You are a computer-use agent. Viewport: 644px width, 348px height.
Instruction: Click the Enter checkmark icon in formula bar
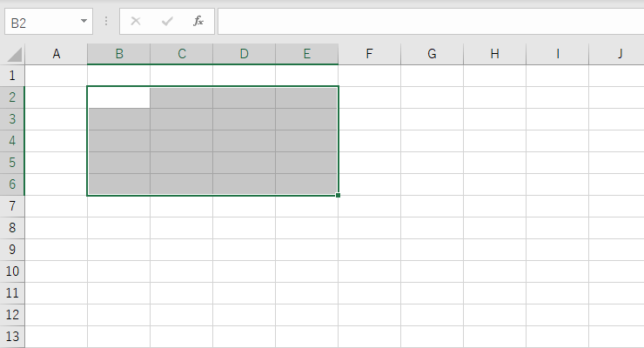point(167,22)
